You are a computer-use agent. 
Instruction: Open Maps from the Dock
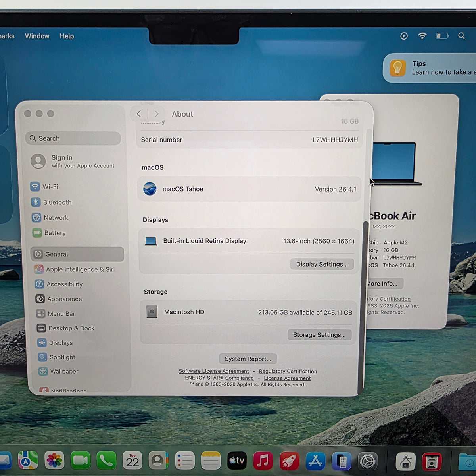click(x=28, y=461)
